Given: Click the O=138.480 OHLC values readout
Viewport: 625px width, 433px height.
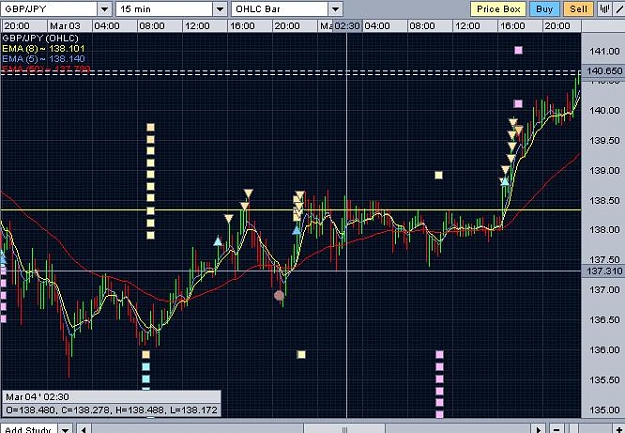Looking at the screenshot, I should (x=112, y=410).
